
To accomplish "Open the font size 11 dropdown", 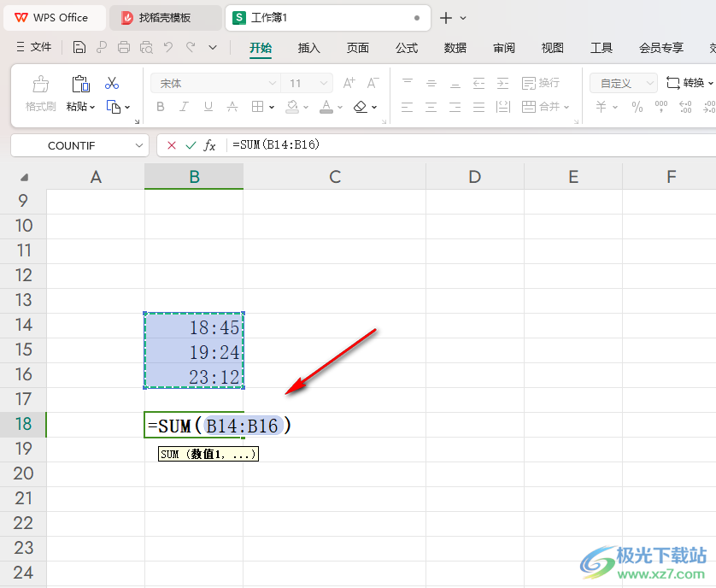I will (x=323, y=83).
